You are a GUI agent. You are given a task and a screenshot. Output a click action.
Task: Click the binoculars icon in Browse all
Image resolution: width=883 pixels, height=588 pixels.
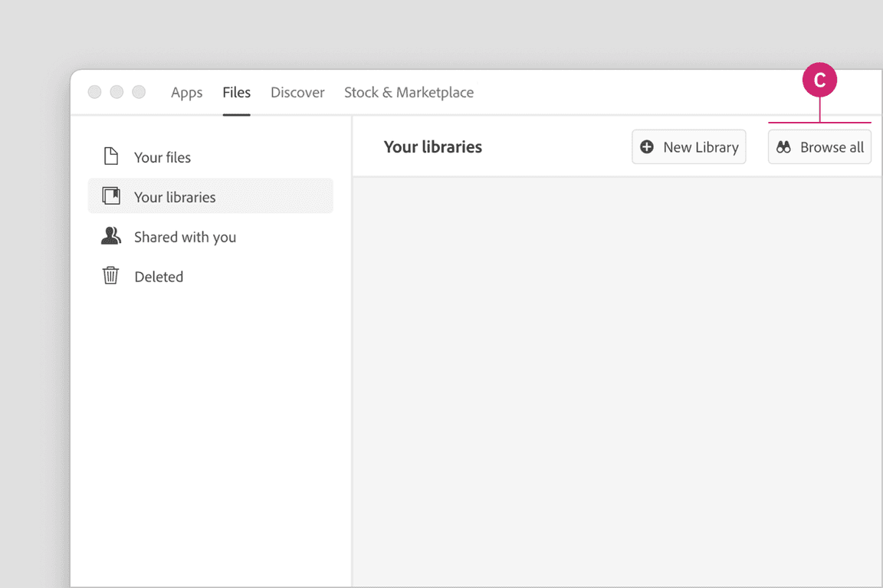(783, 147)
